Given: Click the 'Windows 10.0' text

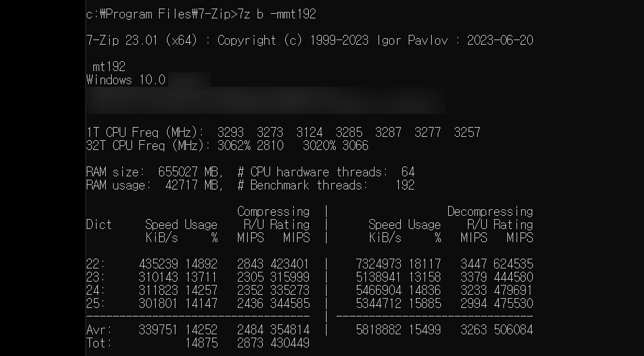Looking at the screenshot, I should (126, 80).
